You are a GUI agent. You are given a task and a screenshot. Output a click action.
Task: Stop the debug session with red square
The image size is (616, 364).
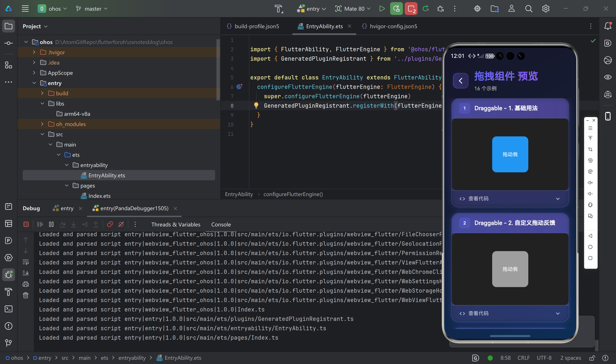click(26, 224)
